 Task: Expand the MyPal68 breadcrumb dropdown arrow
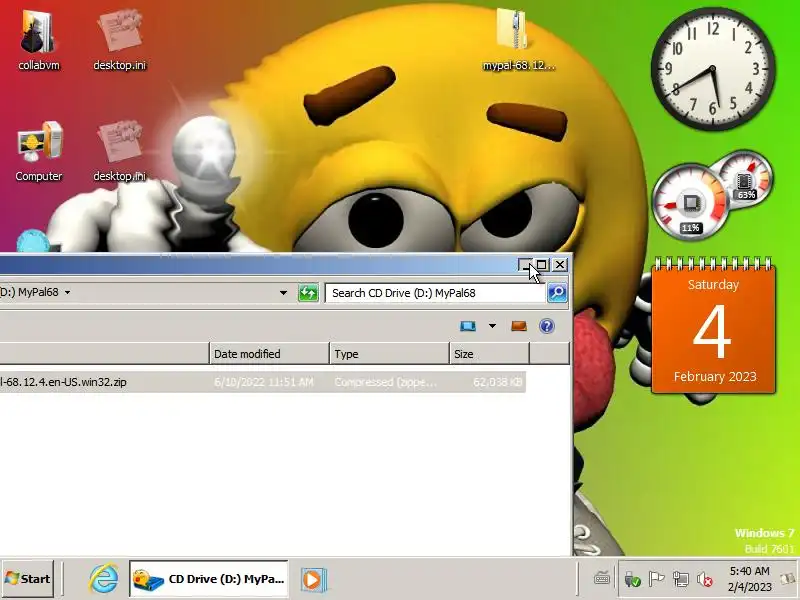point(67,292)
